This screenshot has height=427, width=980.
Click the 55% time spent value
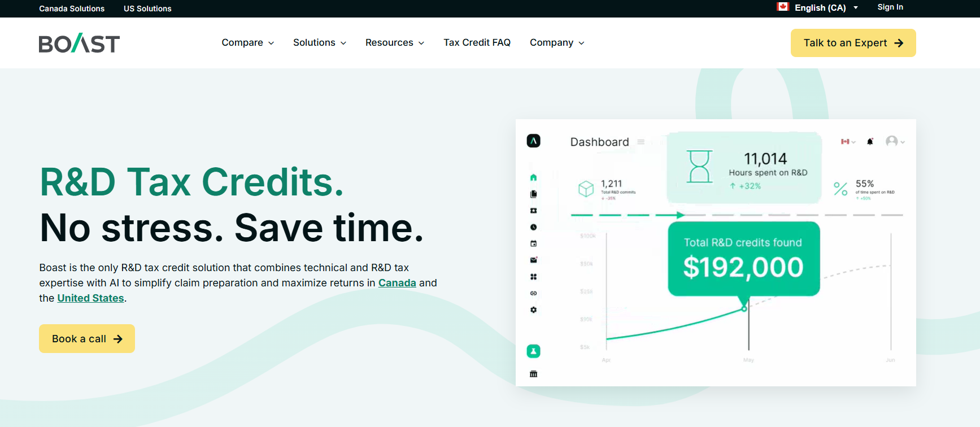point(865,184)
